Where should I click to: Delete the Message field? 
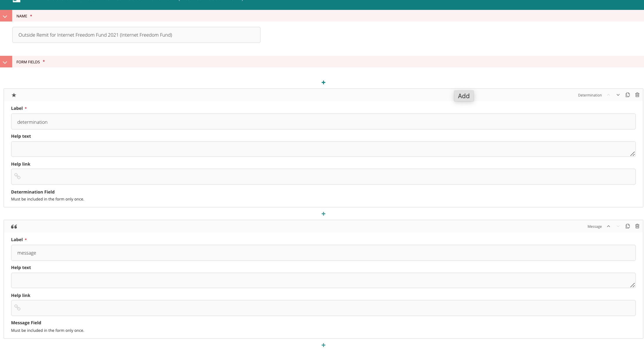coord(637,226)
